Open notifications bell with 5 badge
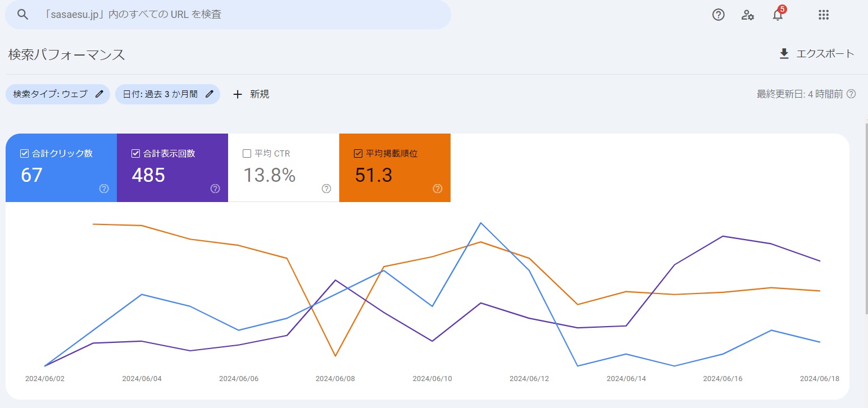 pyautogui.click(x=778, y=14)
